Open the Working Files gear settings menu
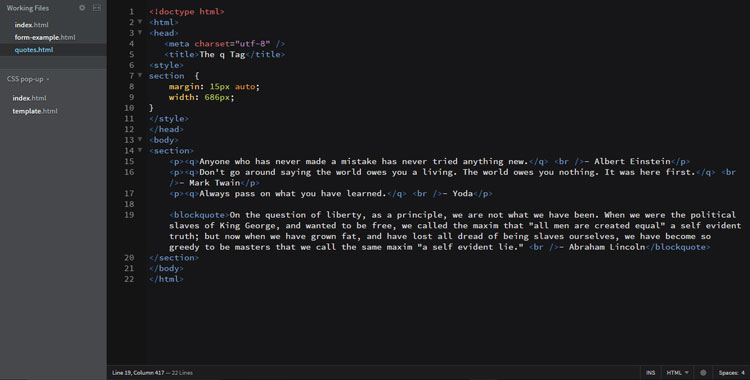The image size is (750, 380). pyautogui.click(x=82, y=8)
